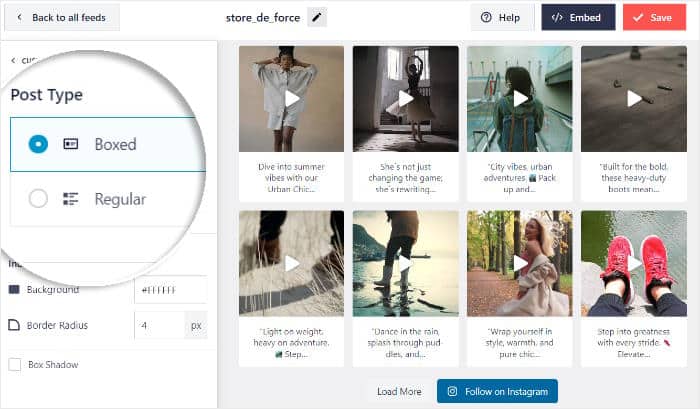700x409 pixels.
Task: Play the 'Dive into summer vibes' video
Action: (292, 99)
